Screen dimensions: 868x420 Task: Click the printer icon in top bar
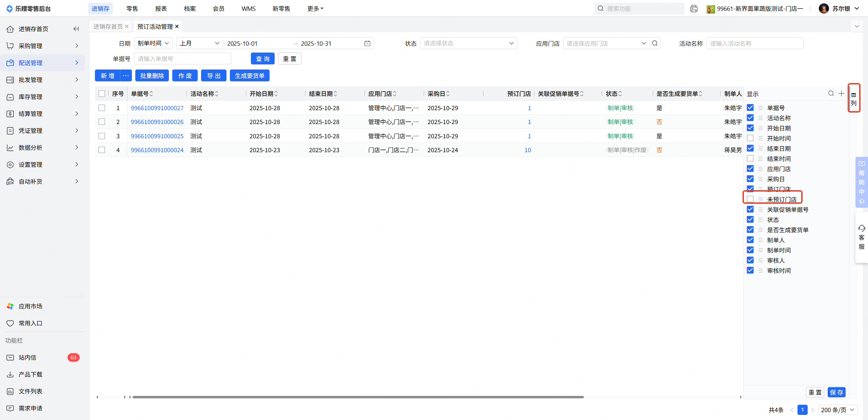pos(694,9)
